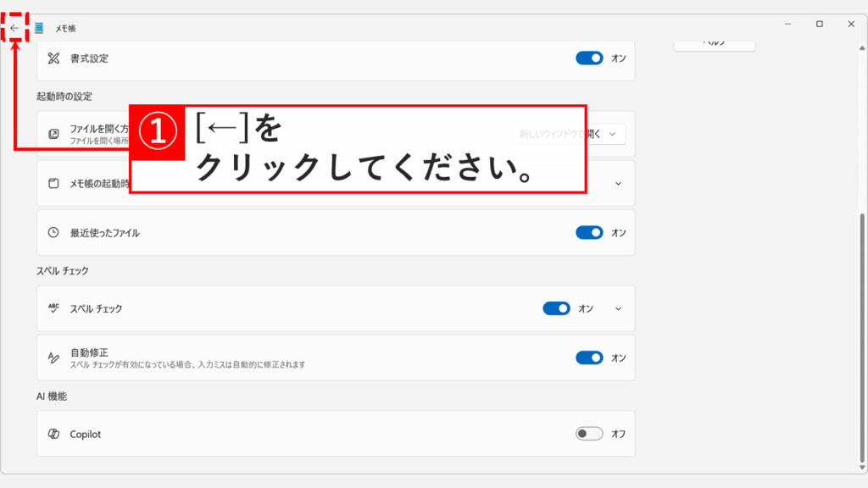Click the メモ帳の起動時 startup icon

[x=53, y=182]
